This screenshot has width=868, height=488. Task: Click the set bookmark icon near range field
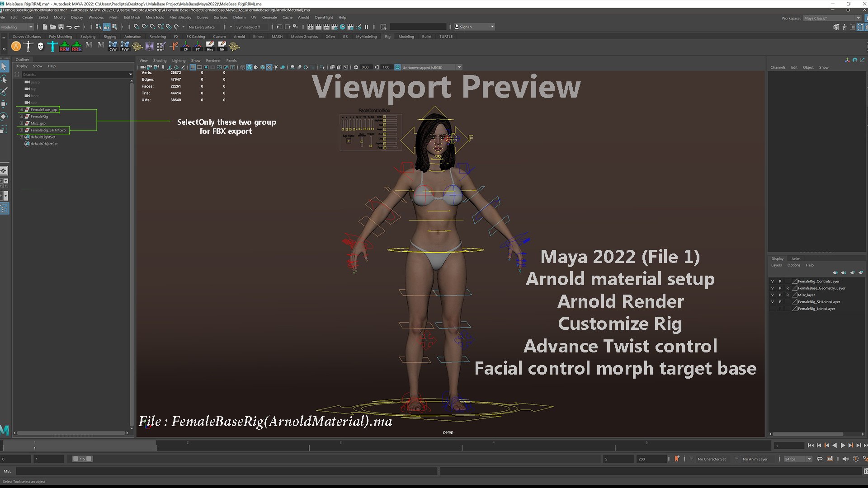coord(677,459)
